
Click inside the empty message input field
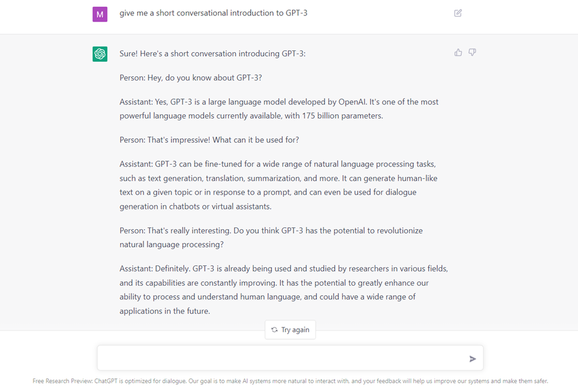pos(277,358)
